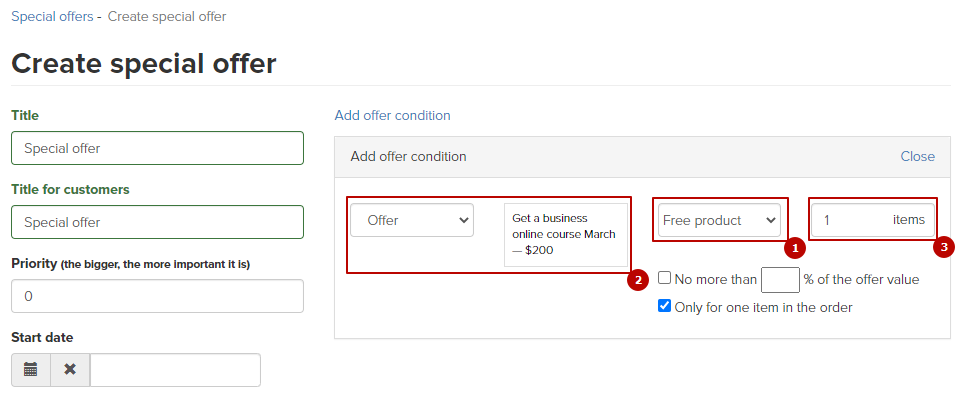Uncheck Only for one item in the order
965x400 pixels.
[x=665, y=306]
